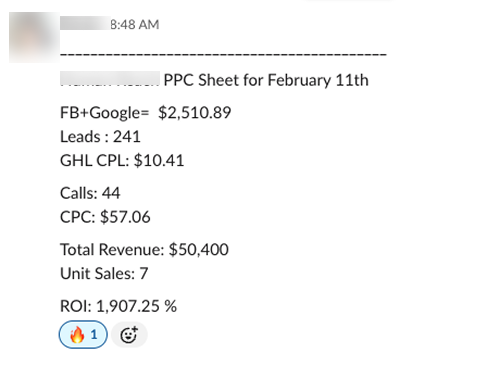Click the reaction count number 1
Viewport: 500px width, 368px height.
click(x=94, y=334)
